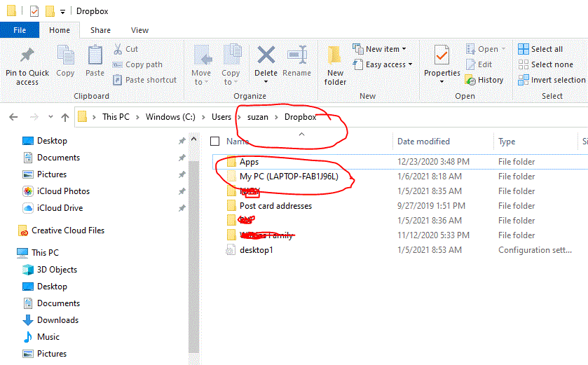Screen dimensions: 588x365
Task: Click the Copy icon in Clipboard
Action: [x=66, y=55]
